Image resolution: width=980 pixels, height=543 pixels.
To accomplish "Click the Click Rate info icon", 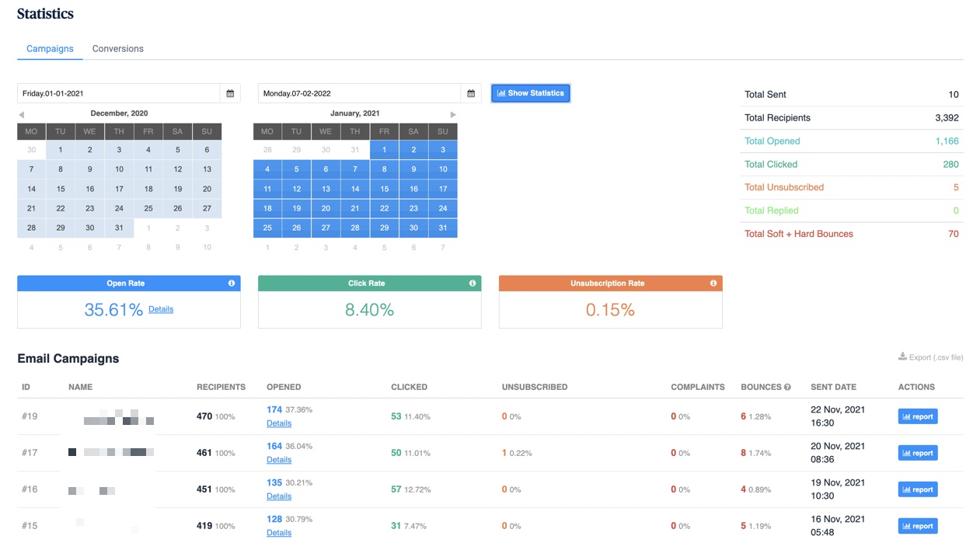I will (473, 284).
